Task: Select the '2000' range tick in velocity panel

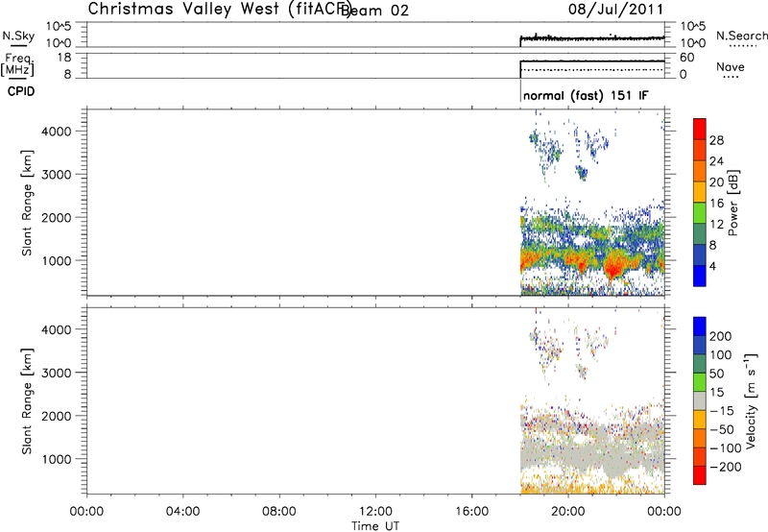Action: (x=57, y=416)
